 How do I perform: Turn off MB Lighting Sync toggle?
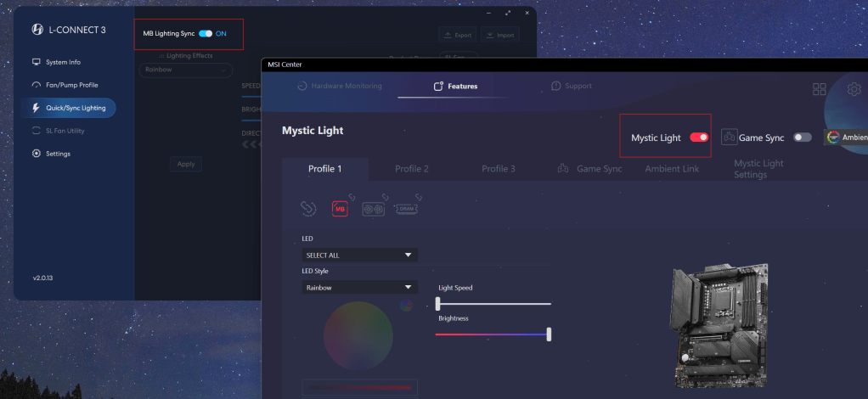(206, 33)
